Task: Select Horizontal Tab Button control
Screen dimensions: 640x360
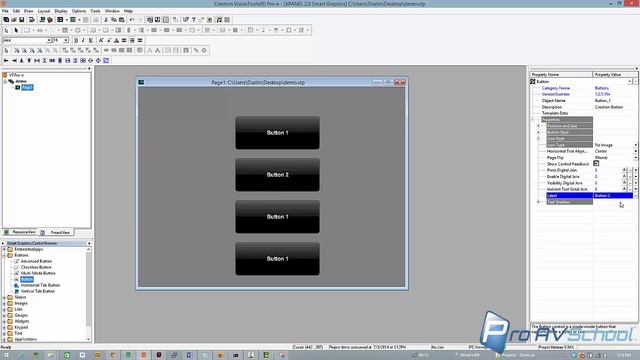Action: pyautogui.click(x=40, y=285)
